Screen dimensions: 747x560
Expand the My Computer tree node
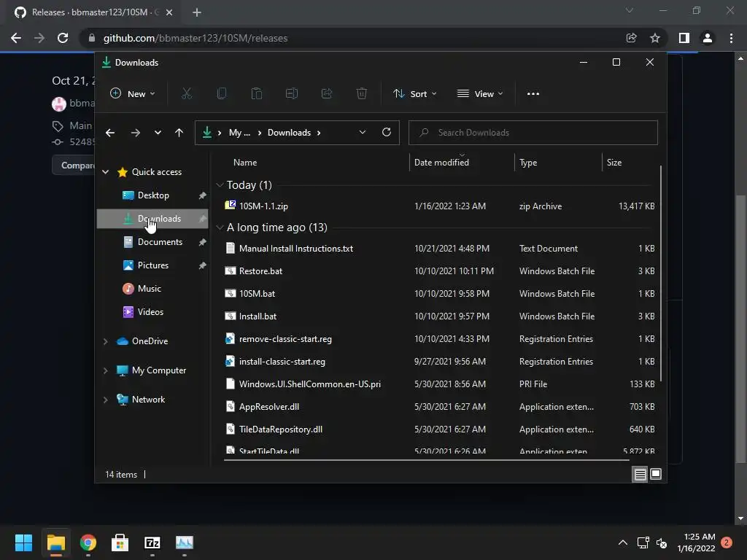coord(106,370)
